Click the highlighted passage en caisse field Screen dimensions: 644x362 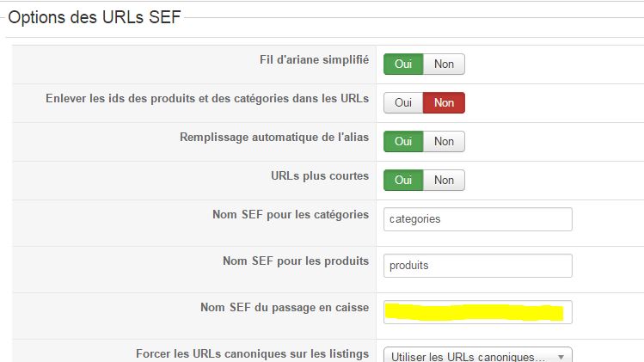[477, 312]
